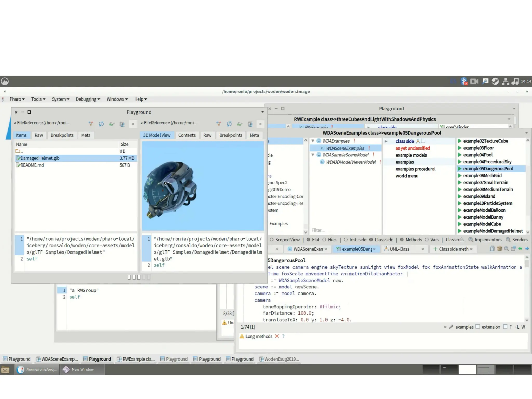Image resolution: width=532 pixels, height=399 pixels.
Task: Open the System menu
Action: pyautogui.click(x=61, y=99)
